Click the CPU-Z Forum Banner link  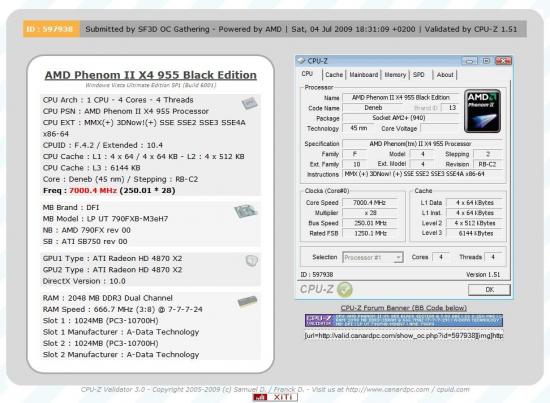pos(404,308)
